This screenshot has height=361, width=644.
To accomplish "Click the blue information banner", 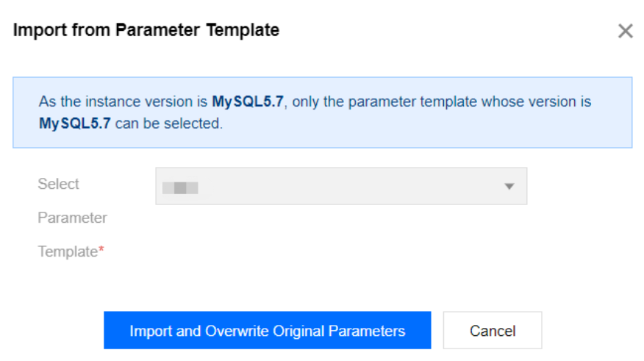I will point(322,112).
